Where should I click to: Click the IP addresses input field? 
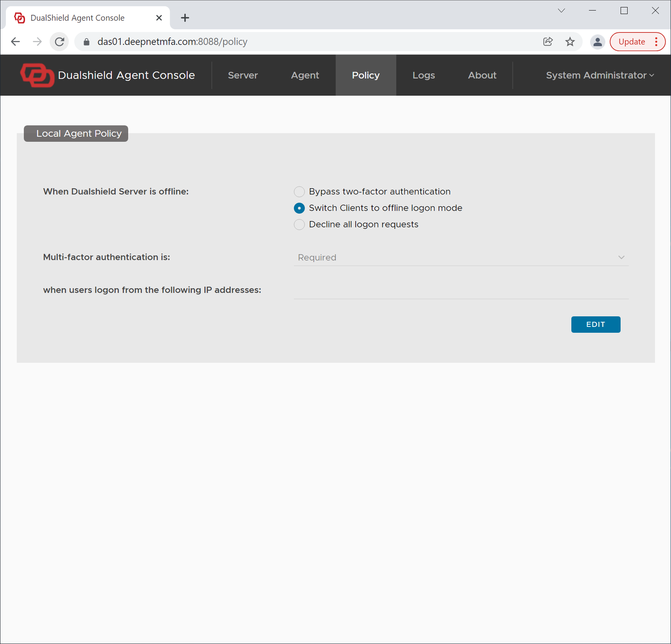(461, 291)
